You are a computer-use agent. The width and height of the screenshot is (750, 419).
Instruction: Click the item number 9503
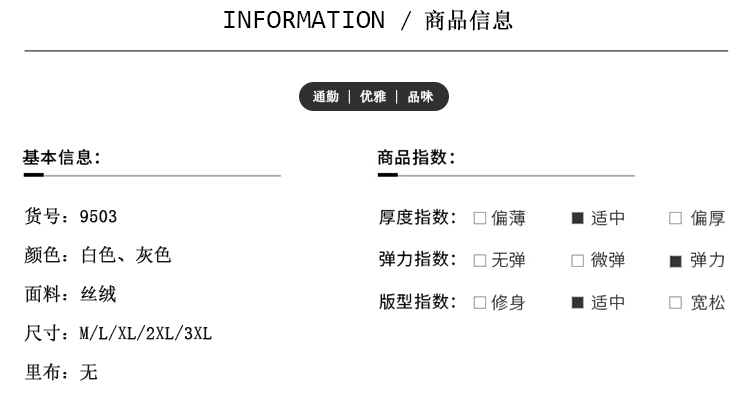click(x=98, y=217)
